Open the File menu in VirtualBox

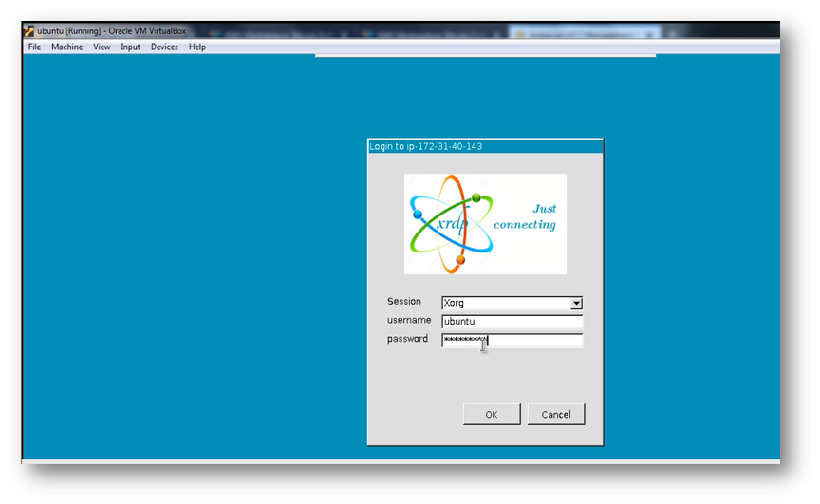34,47
